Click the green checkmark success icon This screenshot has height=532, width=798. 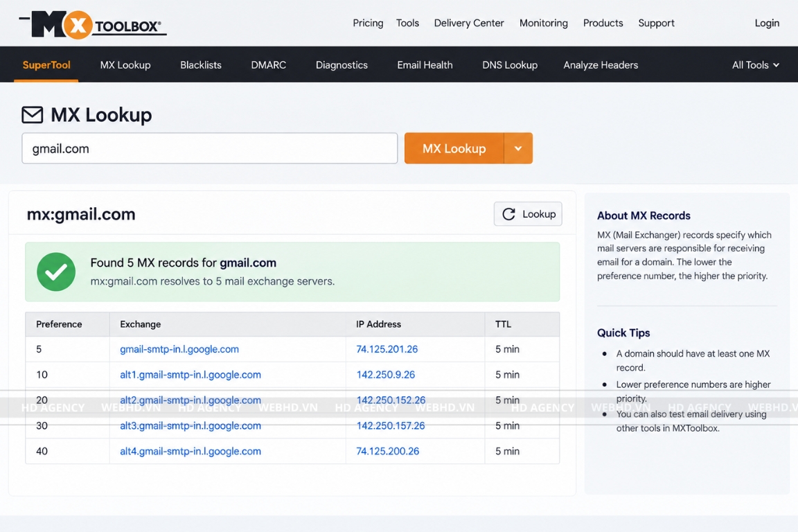tap(56, 272)
